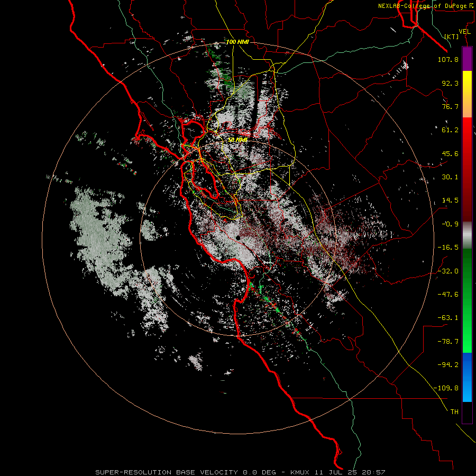This screenshot has width=476, height=476.
Task: Select the 45.6 velocity scale value
Action: point(450,153)
